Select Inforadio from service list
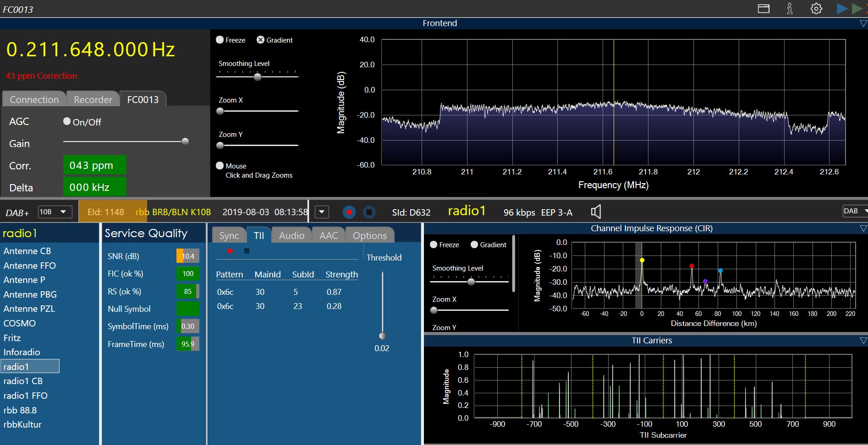Screen dimensions: 868x445 pyautogui.click(x=22, y=352)
